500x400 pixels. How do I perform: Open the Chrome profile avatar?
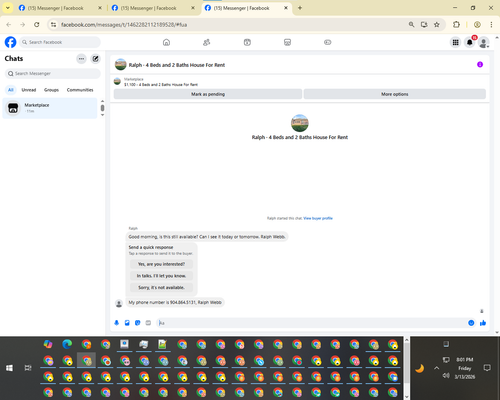[477, 25]
